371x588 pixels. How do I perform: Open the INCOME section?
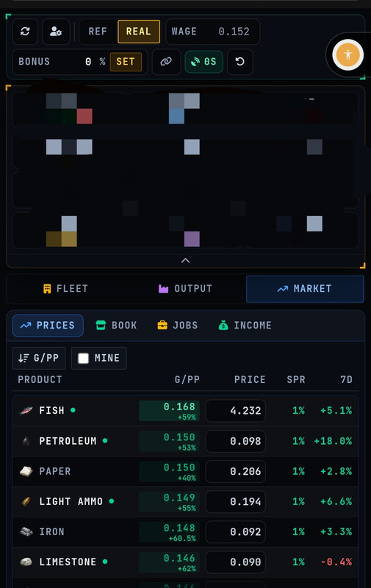(245, 325)
